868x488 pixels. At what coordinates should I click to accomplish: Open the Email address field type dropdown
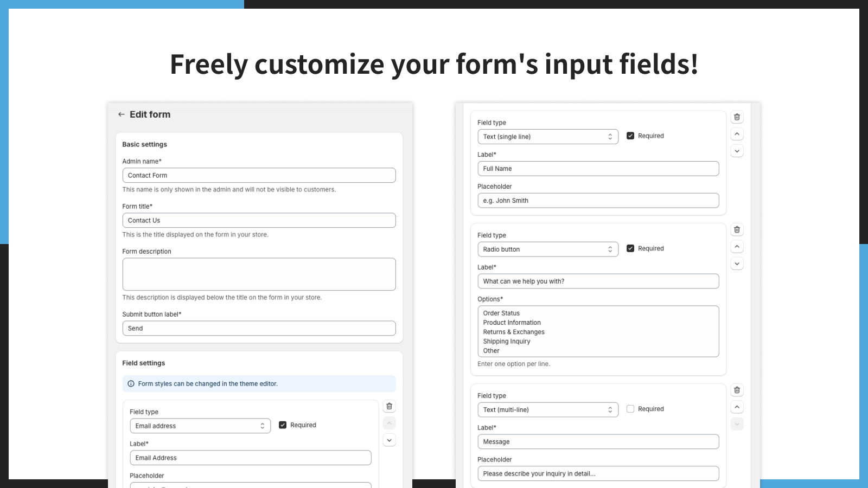(x=200, y=426)
